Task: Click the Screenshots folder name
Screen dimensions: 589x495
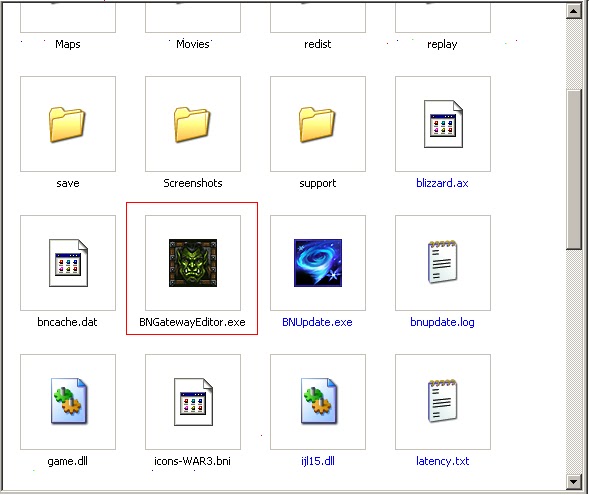Action: pyautogui.click(x=193, y=183)
